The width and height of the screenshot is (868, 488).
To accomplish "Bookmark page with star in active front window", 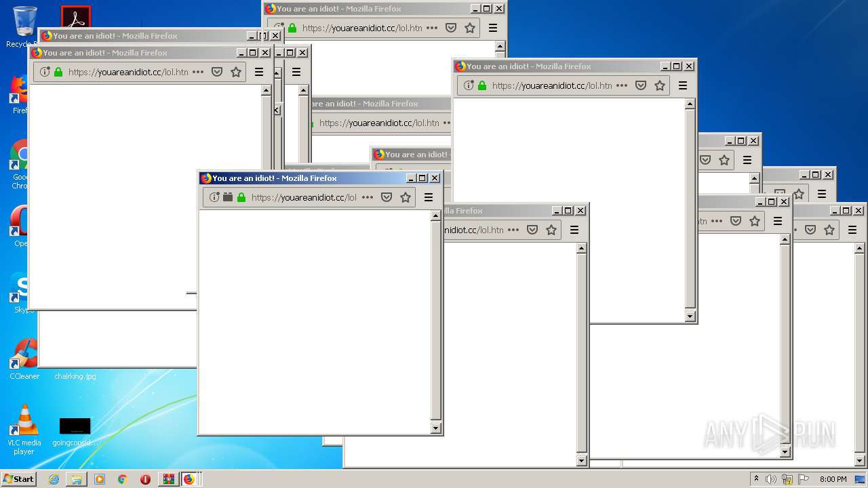I will pos(406,197).
